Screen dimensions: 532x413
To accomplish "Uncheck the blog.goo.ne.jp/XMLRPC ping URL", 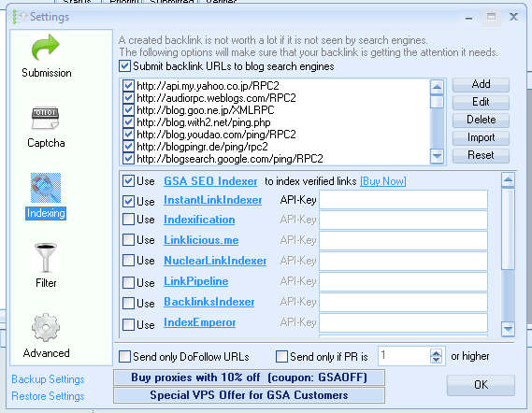I will pyautogui.click(x=128, y=110).
